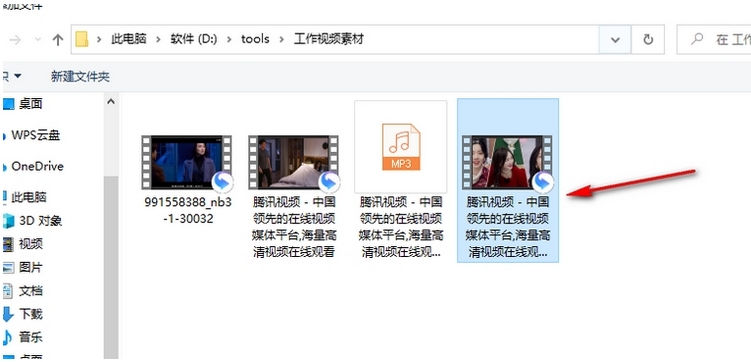751x362 pixels.
Task: Click the 视频 film icon in sidebar
Action: [x=8, y=244]
